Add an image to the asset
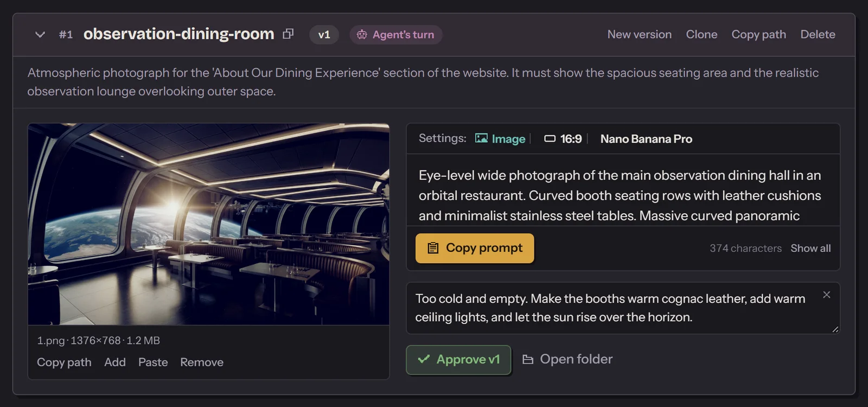The image size is (868, 407). click(115, 362)
